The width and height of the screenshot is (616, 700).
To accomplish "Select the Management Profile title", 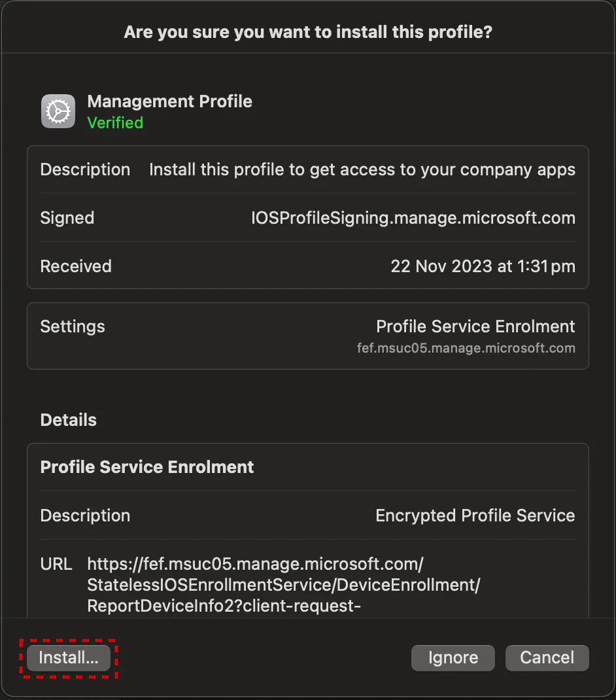I will tap(169, 101).
